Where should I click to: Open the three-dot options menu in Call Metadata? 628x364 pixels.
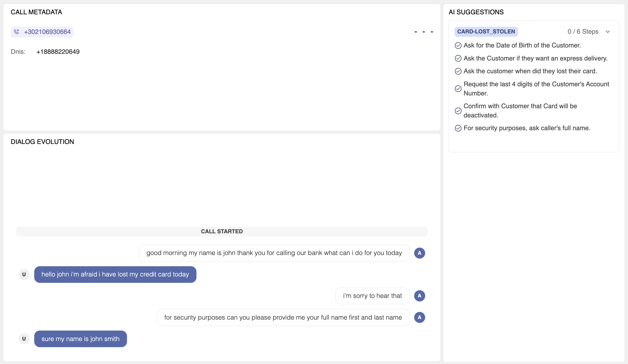[423, 32]
